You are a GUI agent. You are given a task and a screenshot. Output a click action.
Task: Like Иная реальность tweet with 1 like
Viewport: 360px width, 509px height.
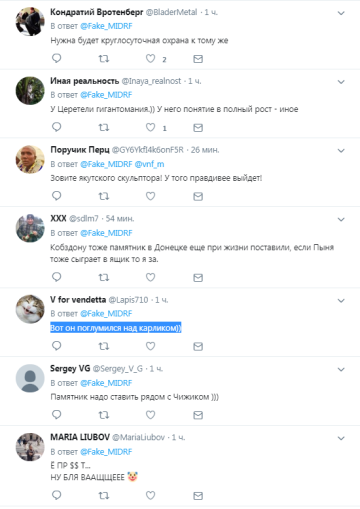click(150, 127)
